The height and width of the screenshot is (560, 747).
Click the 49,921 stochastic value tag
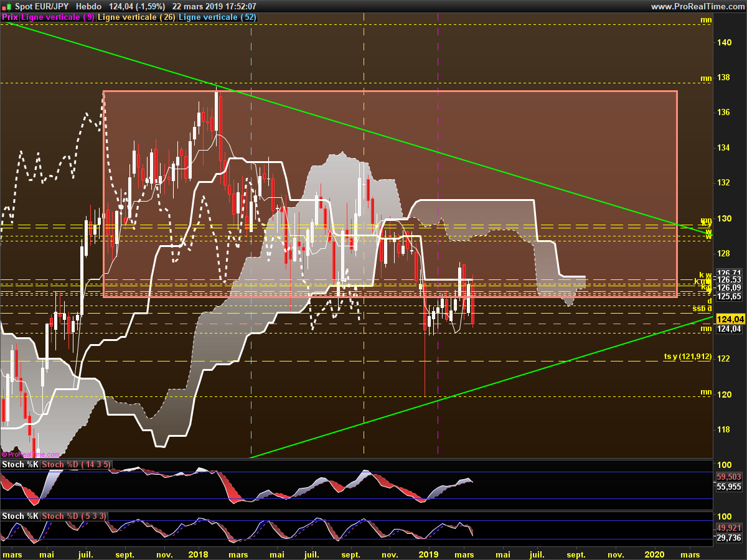click(x=729, y=528)
